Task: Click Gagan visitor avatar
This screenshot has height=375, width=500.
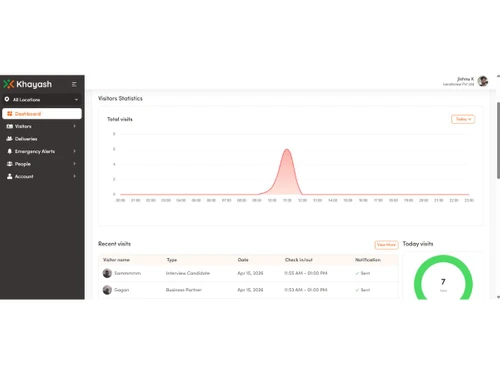Action: pos(107,290)
